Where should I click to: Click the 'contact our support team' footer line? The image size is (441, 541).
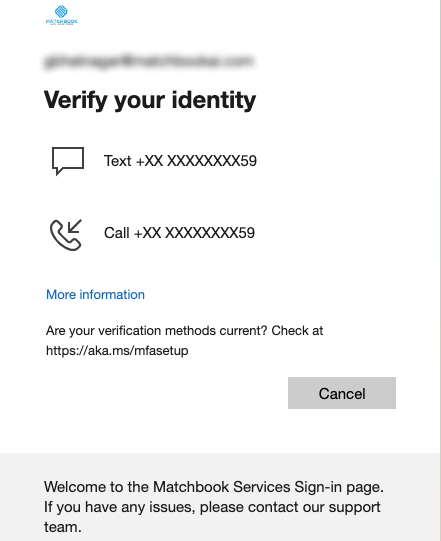(212, 517)
